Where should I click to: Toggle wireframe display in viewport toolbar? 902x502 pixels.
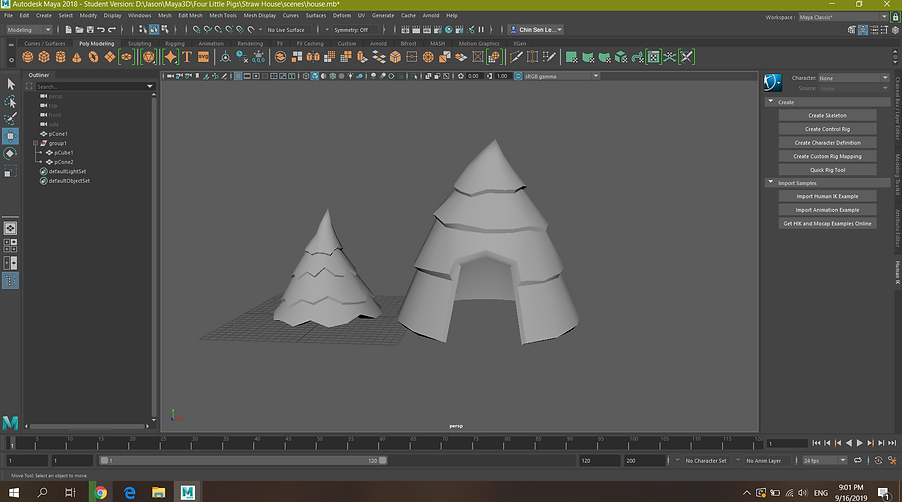coord(305,76)
